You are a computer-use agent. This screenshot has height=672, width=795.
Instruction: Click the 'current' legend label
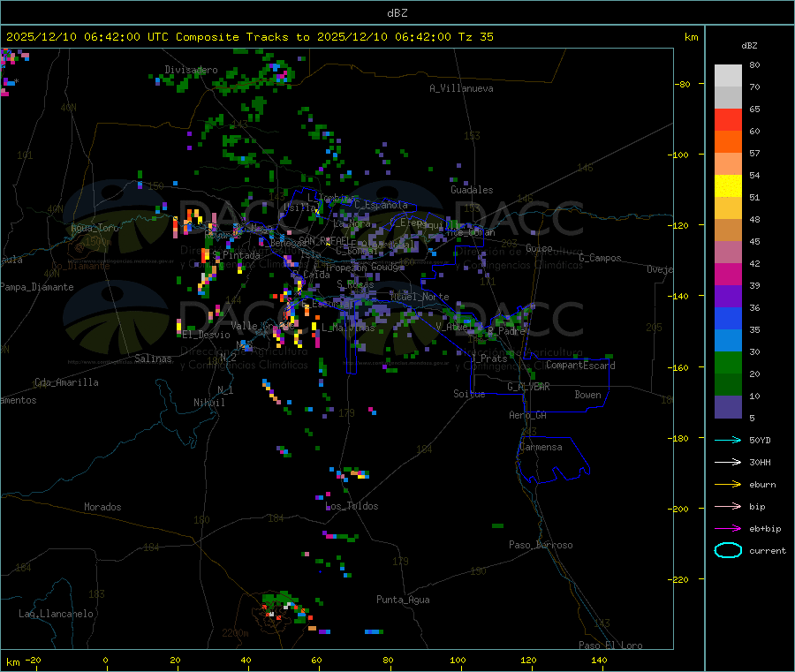[768, 550]
